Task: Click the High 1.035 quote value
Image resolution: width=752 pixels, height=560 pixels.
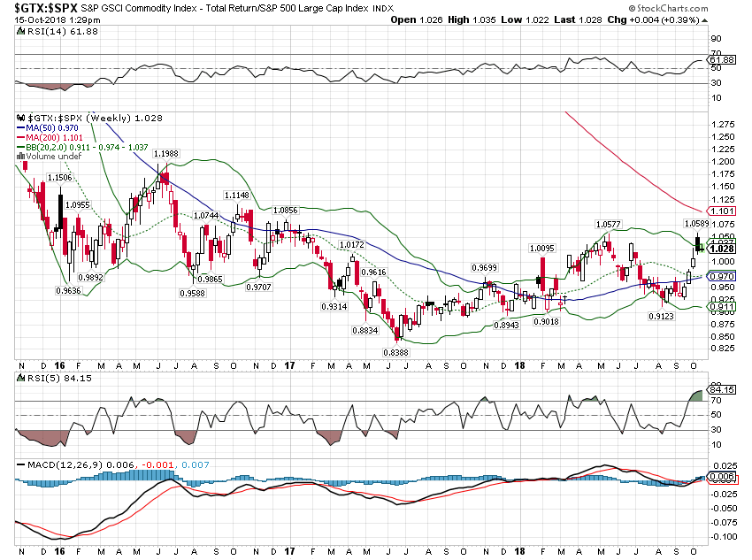Action: (472, 20)
